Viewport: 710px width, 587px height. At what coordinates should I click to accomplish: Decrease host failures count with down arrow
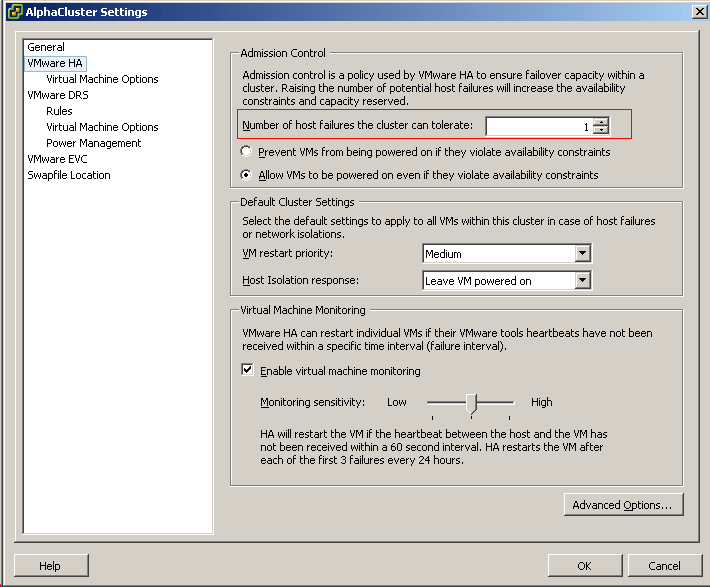600,131
